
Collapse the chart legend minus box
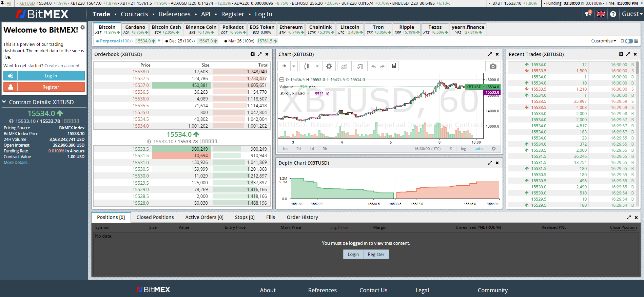coord(281,80)
